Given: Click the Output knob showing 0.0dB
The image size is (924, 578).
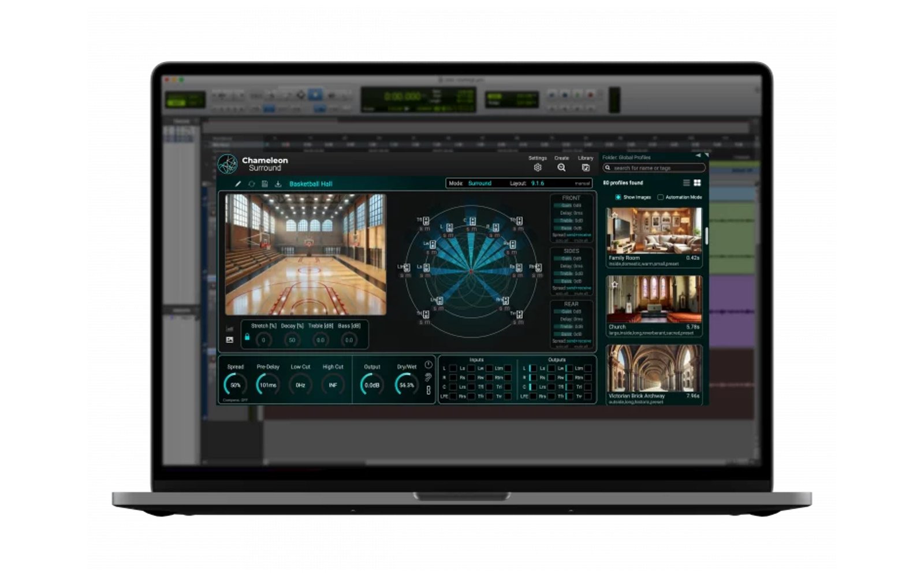Looking at the screenshot, I should pyautogui.click(x=372, y=384).
